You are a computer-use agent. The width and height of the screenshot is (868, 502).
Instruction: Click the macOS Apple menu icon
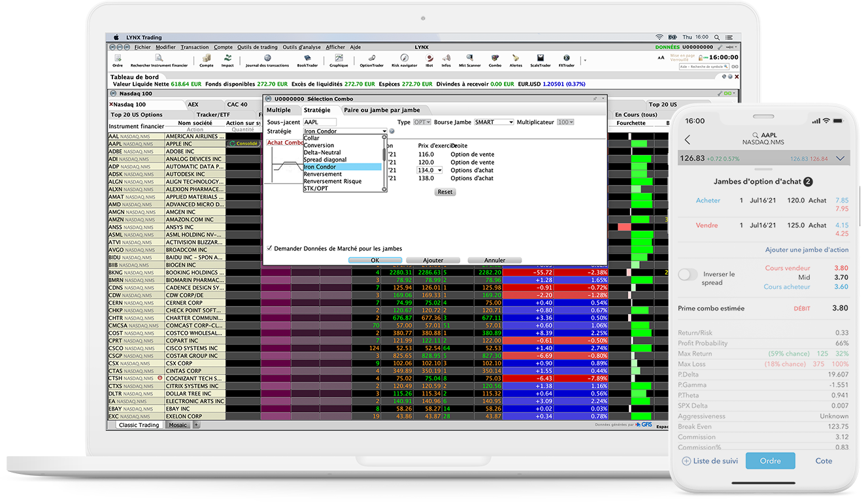(x=116, y=37)
